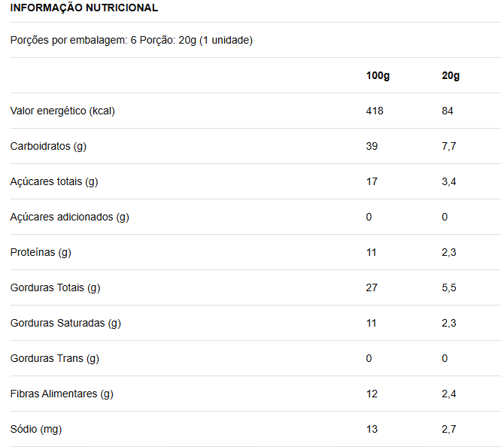Click the Gorduras Totais (g) label
This screenshot has height=447, width=504.
[55, 287]
